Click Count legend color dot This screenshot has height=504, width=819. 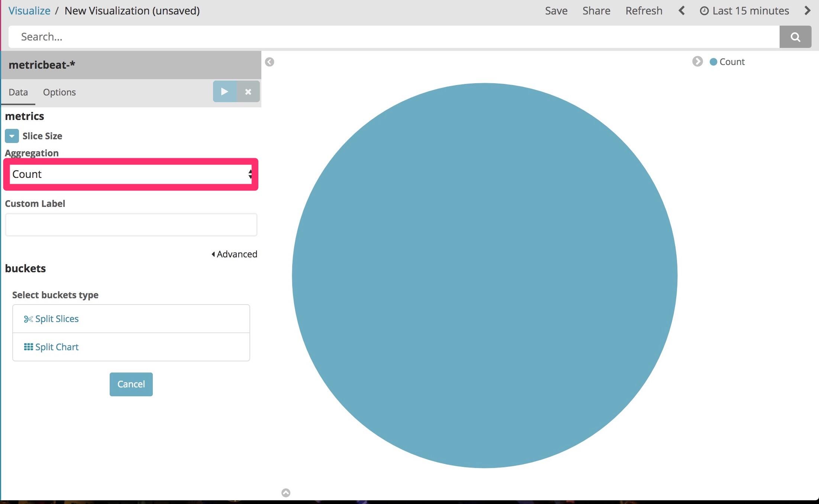click(x=713, y=62)
